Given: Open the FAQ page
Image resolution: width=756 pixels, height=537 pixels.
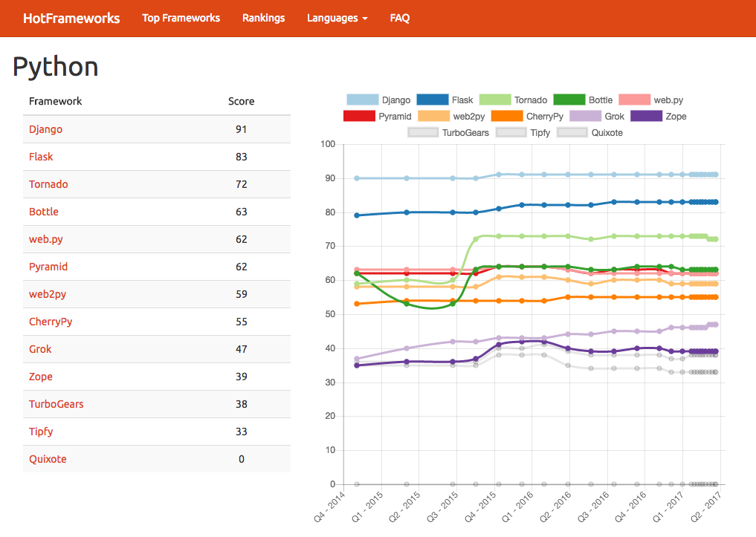Looking at the screenshot, I should coord(399,18).
